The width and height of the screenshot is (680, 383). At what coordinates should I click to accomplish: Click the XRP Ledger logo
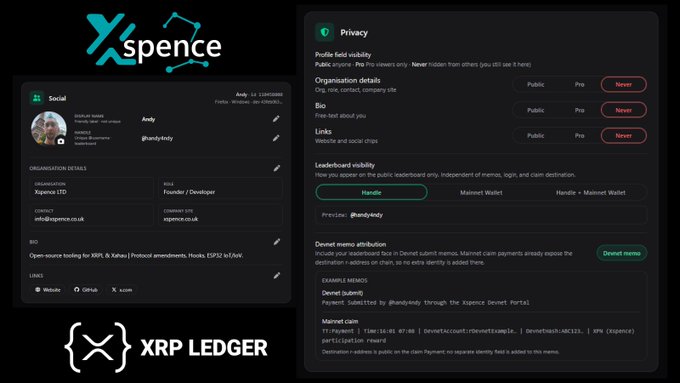click(166, 347)
